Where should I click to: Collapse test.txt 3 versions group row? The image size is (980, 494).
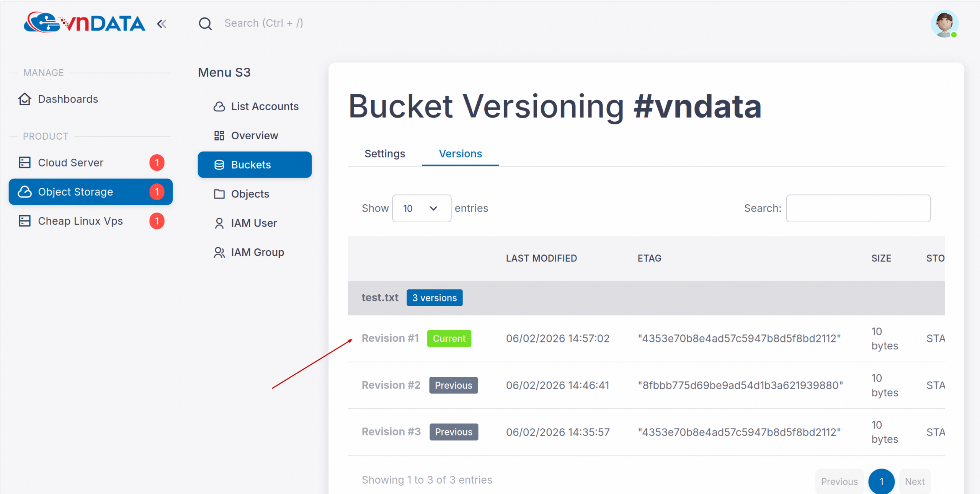coord(412,298)
